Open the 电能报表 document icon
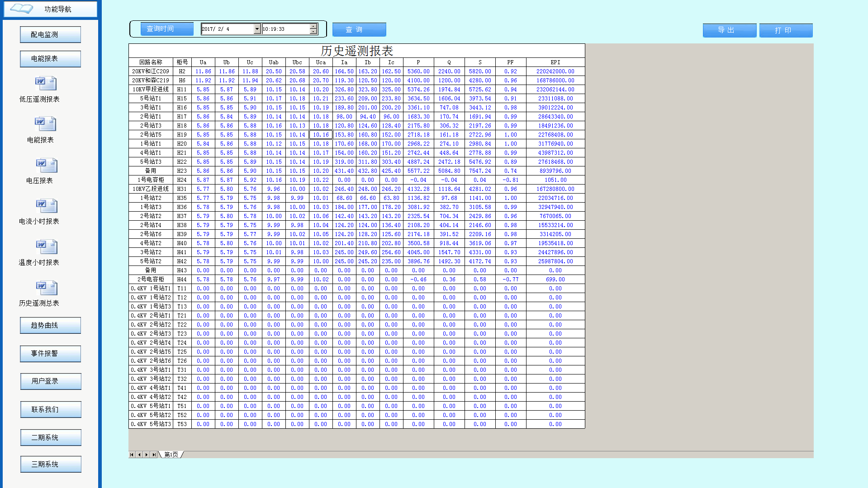This screenshot has width=868, height=488. coord(46,124)
